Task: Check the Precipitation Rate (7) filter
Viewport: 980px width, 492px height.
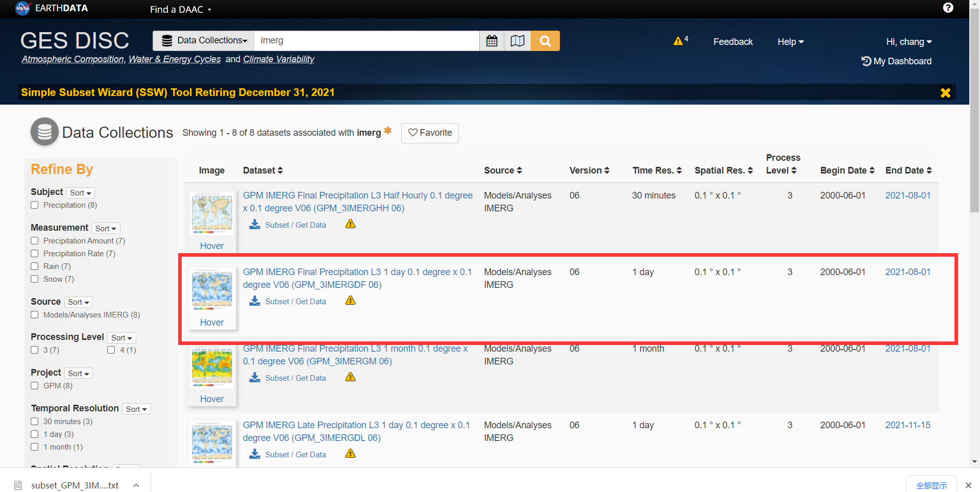Action: click(35, 254)
